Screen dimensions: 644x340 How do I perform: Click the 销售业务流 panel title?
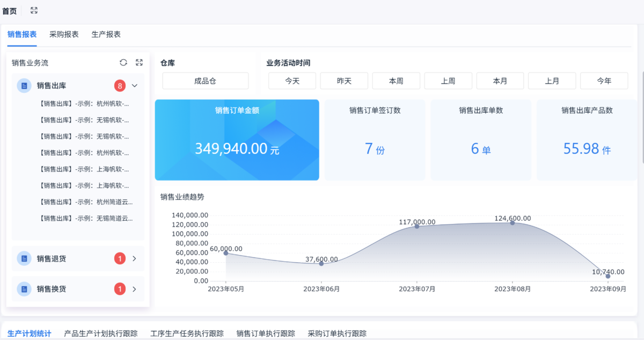coord(30,63)
